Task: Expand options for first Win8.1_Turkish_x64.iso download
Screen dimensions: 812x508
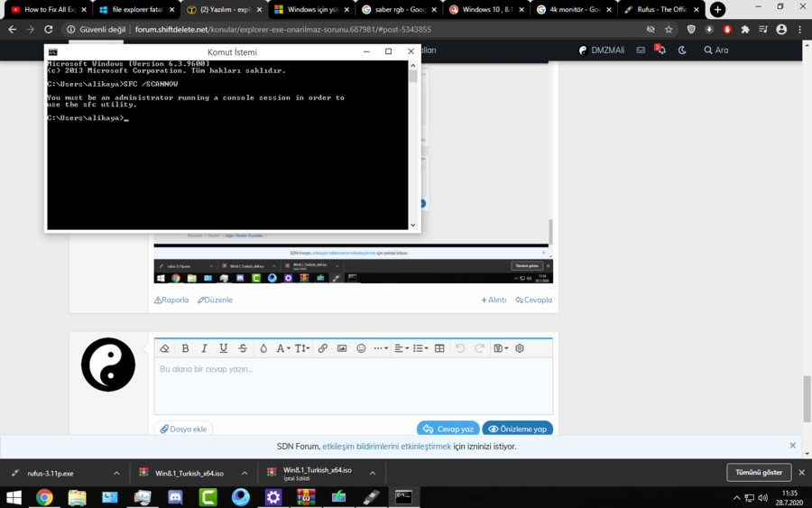Action: coord(245,474)
